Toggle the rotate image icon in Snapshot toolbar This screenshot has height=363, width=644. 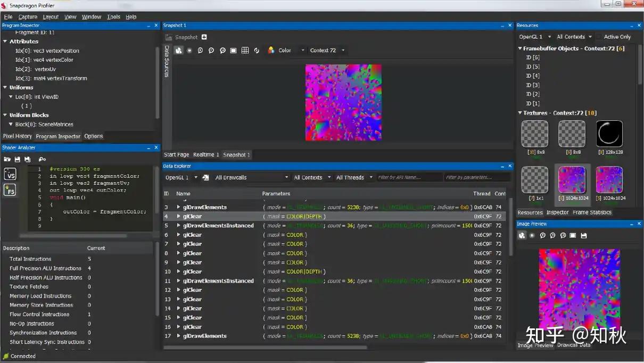tap(257, 50)
